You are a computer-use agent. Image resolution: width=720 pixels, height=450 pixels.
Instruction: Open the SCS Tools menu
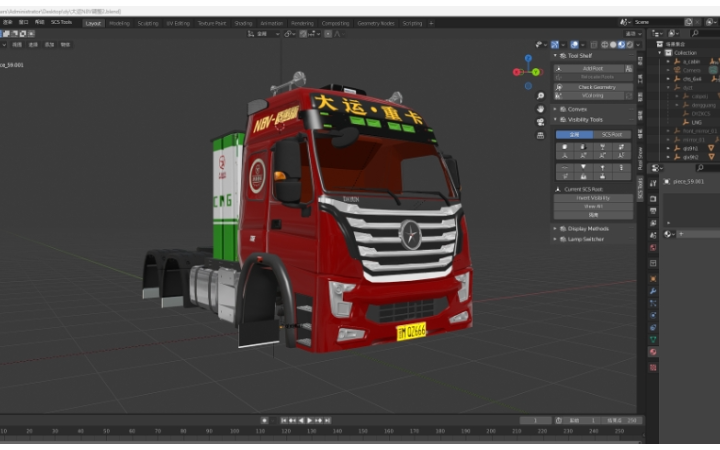[62, 22]
